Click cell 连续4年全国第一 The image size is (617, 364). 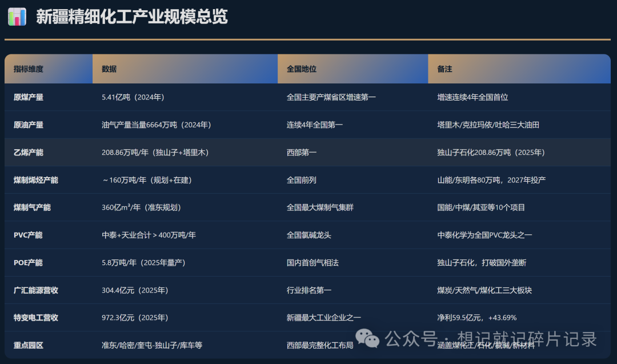(x=314, y=125)
